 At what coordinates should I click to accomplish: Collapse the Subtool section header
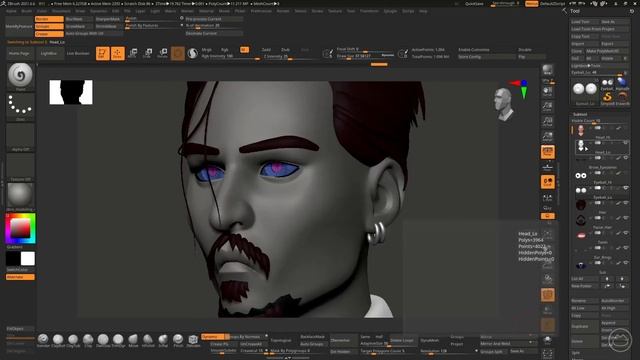[580, 114]
